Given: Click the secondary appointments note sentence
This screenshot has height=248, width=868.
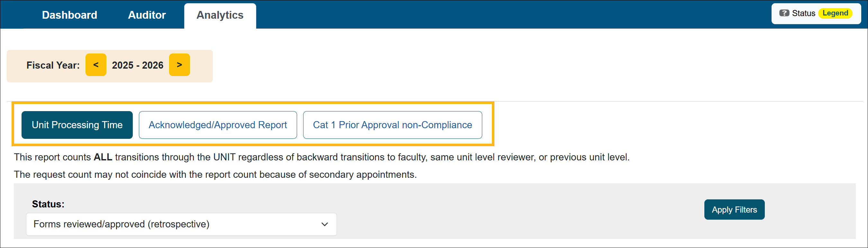Looking at the screenshot, I should (x=215, y=175).
